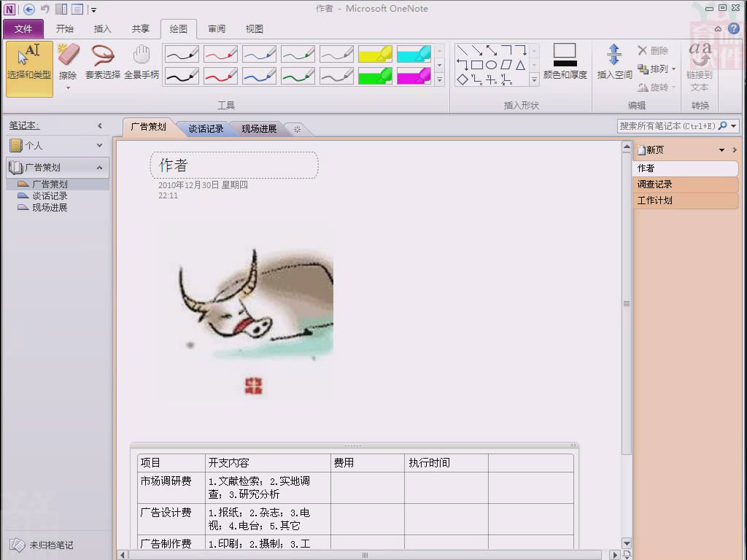
Task: Toggle full page view icon
Action: pos(77,9)
